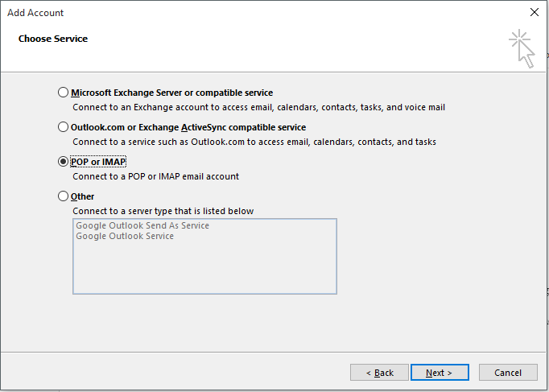The image size is (549, 392).
Task: Click the Other option label
Action: 82,196
